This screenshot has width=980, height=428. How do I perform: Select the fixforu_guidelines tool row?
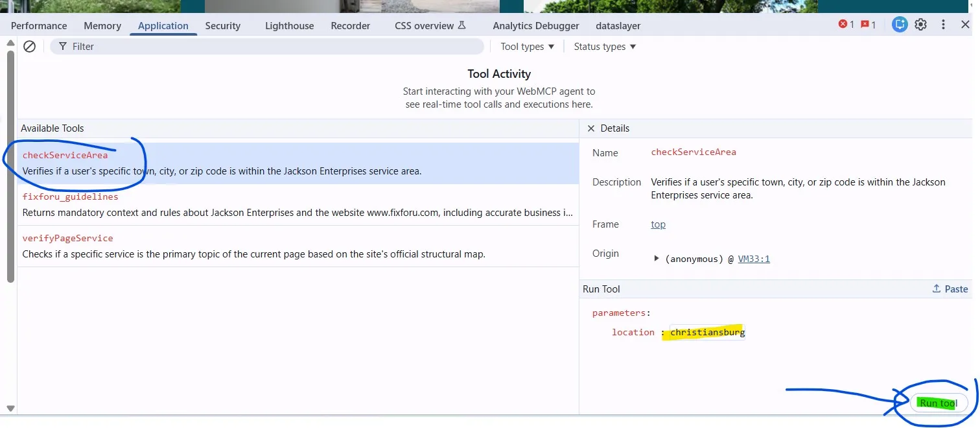coord(298,205)
